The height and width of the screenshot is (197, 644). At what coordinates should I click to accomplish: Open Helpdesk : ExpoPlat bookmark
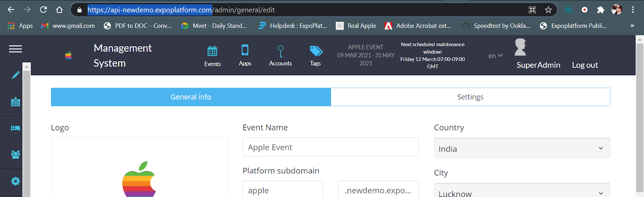coord(293,26)
